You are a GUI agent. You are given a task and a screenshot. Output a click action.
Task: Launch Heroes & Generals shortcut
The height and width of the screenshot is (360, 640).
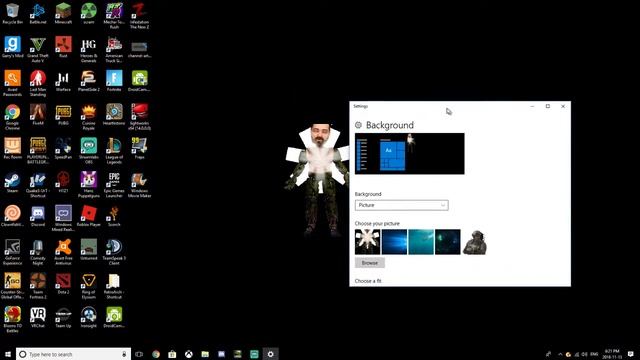[89, 49]
